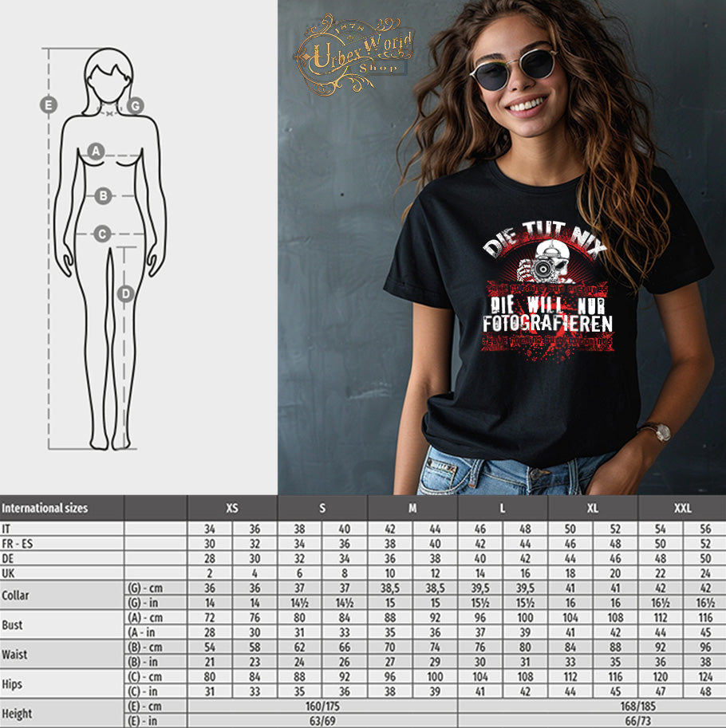726x728 pixels.
Task: Click the height inches value '63/69'
Action: [x=322, y=722]
